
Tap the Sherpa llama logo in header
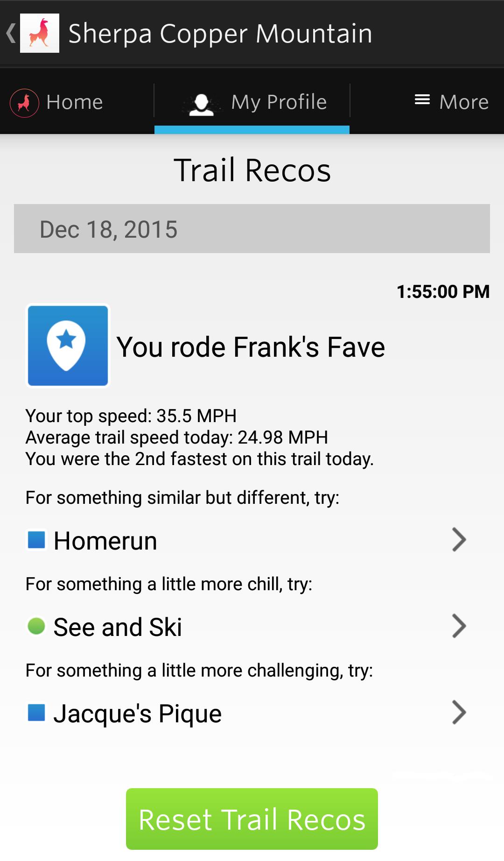tap(40, 33)
